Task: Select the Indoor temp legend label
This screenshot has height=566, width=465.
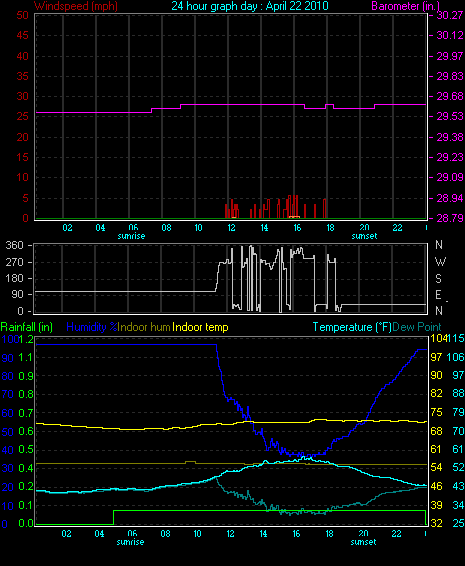Action: coord(200,327)
